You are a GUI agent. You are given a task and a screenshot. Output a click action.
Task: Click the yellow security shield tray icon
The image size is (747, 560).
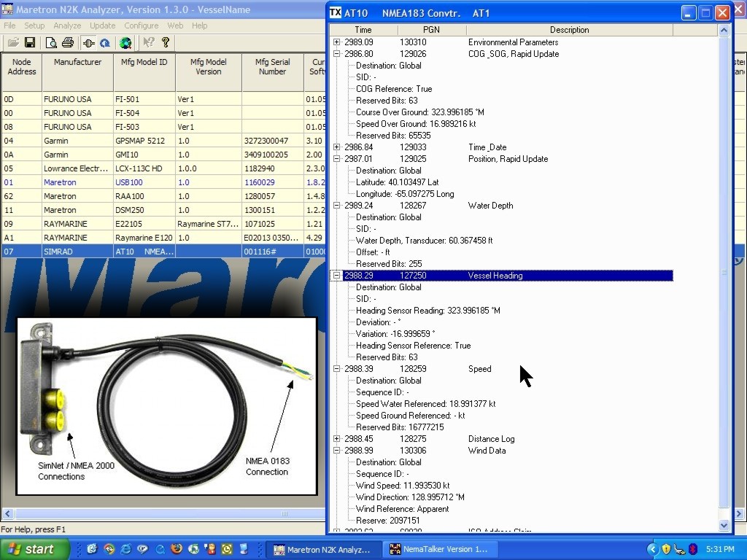click(x=666, y=549)
